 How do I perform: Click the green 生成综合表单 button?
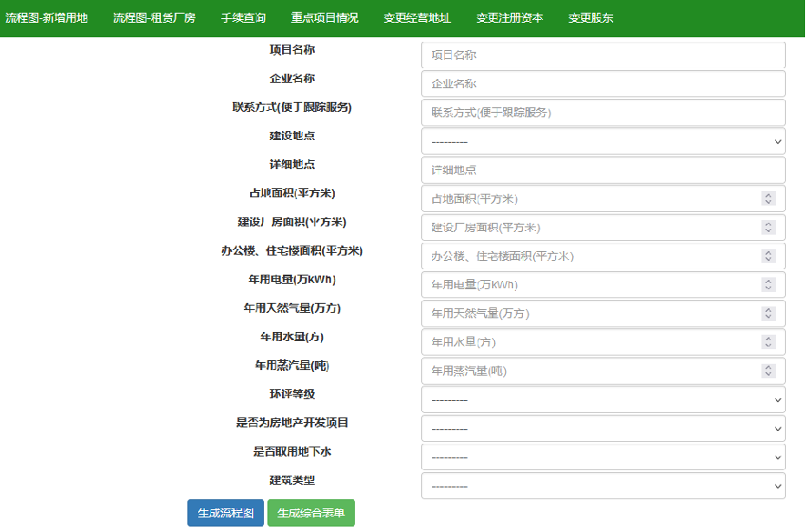311,513
